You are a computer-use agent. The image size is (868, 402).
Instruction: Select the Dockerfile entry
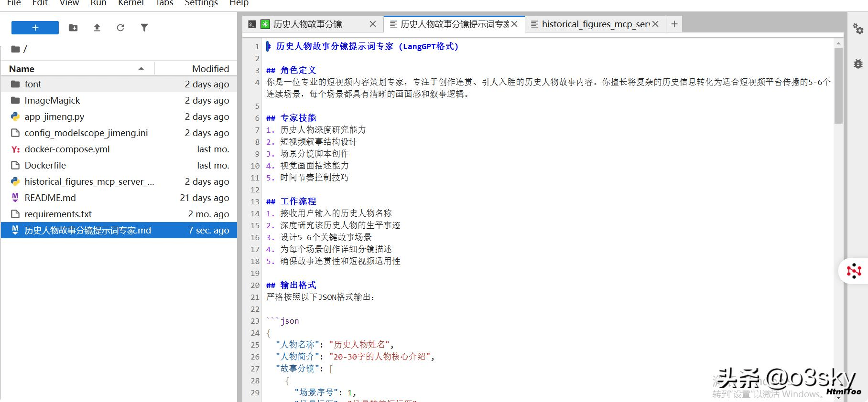[x=119, y=165]
